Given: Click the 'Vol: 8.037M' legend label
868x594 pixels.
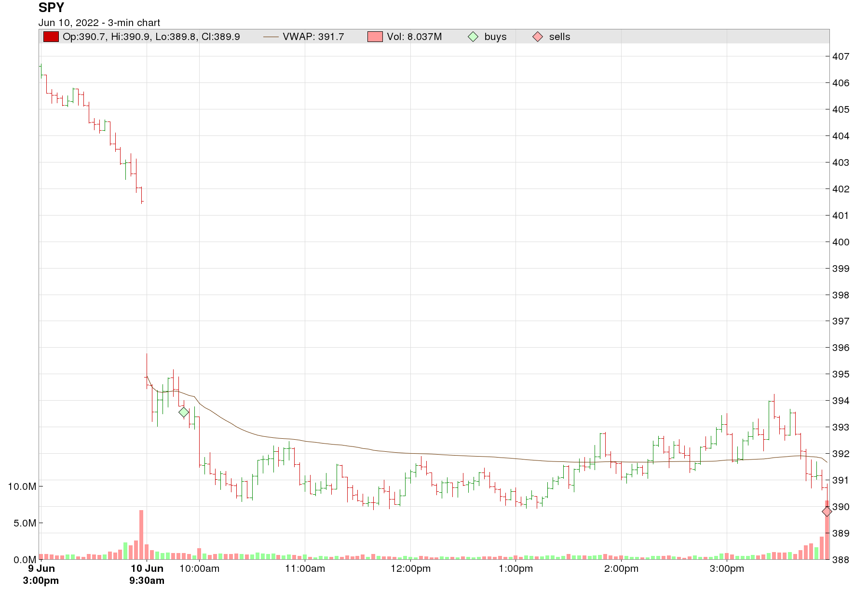Looking at the screenshot, I should (414, 37).
